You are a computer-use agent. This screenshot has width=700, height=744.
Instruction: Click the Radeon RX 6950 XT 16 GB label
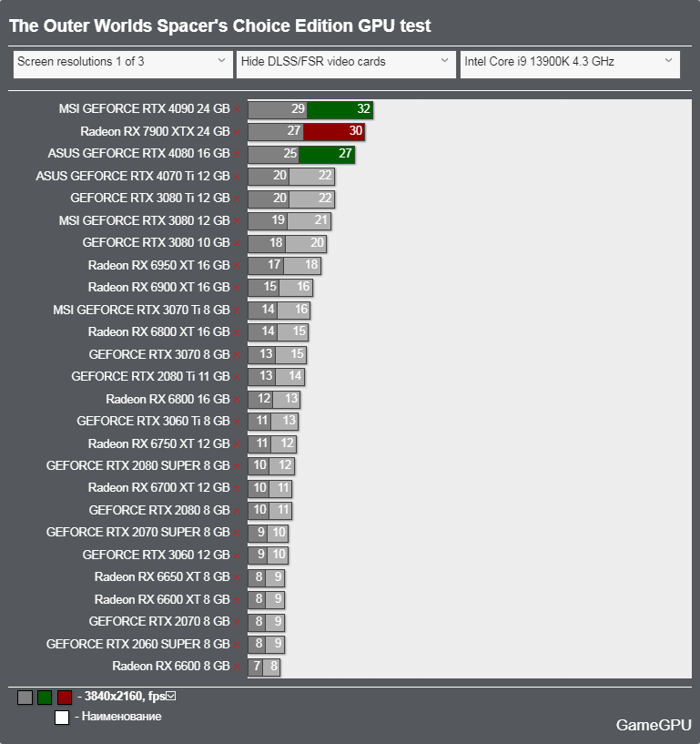[x=159, y=265]
